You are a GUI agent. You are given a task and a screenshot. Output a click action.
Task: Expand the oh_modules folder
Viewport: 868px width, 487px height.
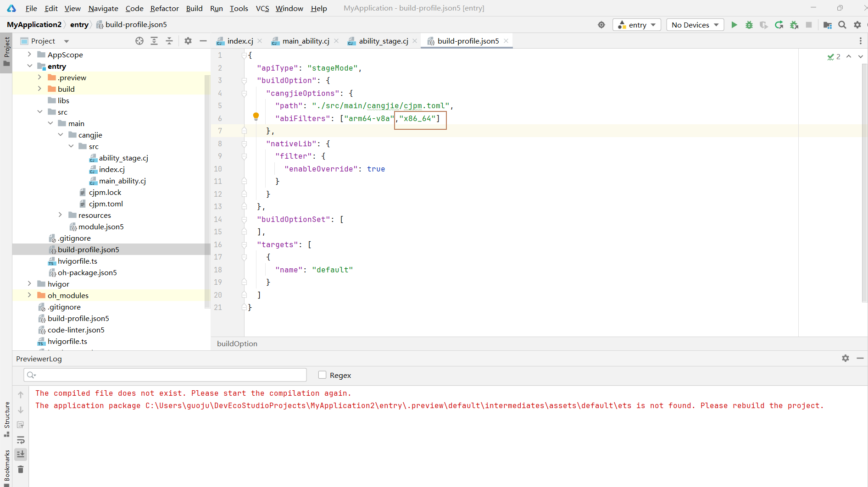point(29,295)
